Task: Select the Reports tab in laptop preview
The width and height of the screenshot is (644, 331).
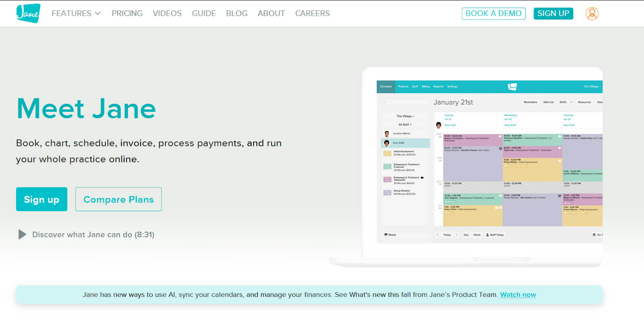Action: tap(438, 86)
